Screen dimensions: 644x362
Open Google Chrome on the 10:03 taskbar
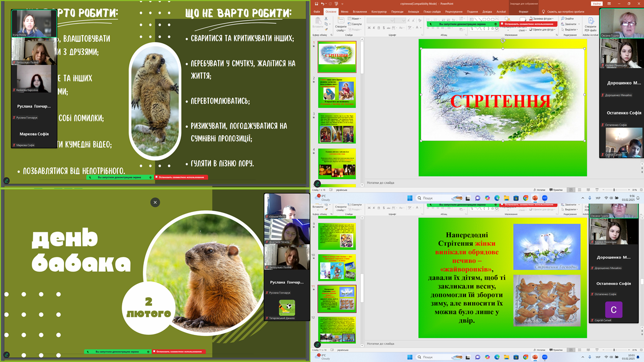pyautogui.click(x=525, y=357)
